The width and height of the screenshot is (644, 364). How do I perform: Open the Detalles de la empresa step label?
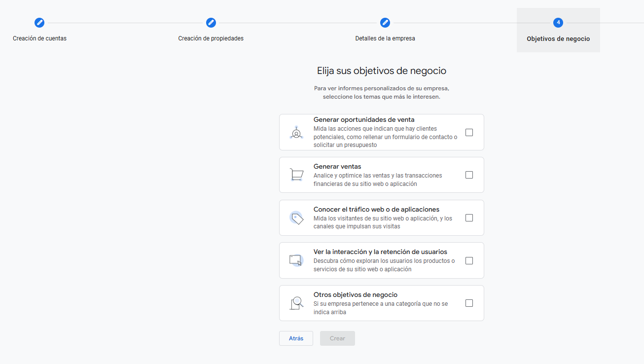(x=385, y=38)
